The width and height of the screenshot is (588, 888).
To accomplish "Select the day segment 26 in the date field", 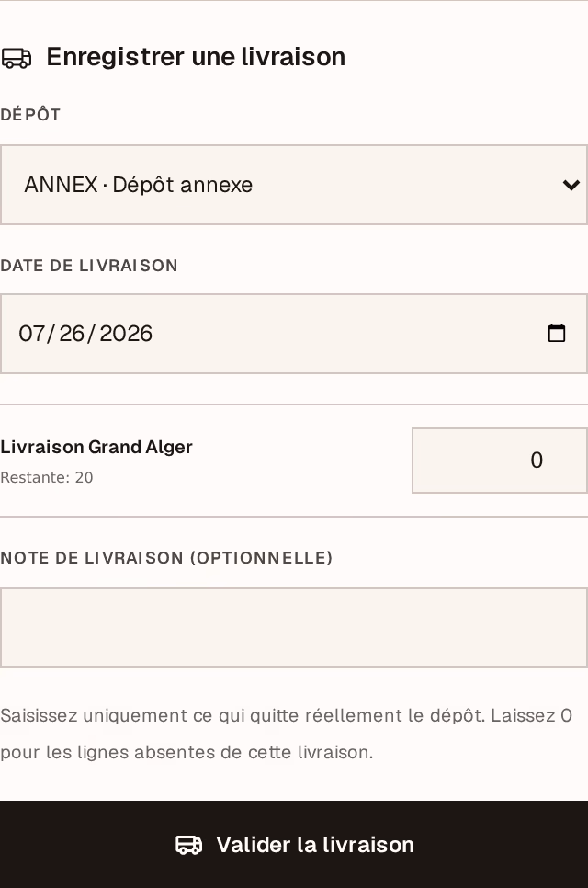I will tap(72, 334).
